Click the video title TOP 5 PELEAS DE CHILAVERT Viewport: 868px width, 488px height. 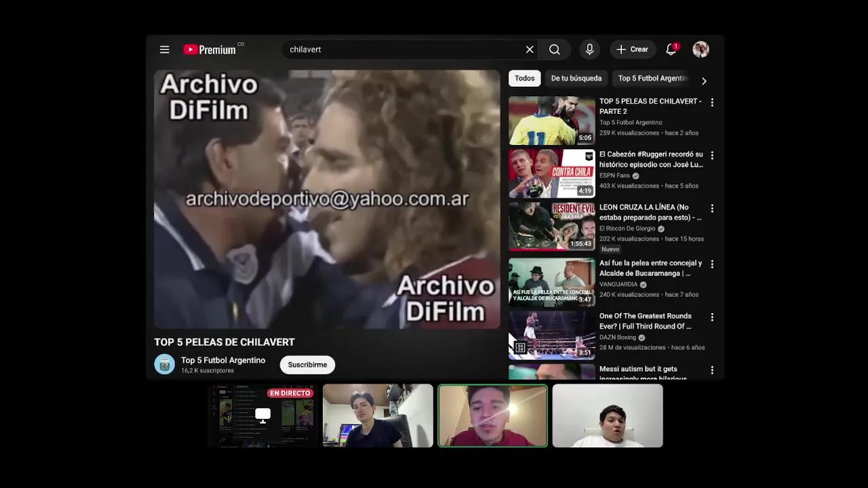tap(224, 342)
